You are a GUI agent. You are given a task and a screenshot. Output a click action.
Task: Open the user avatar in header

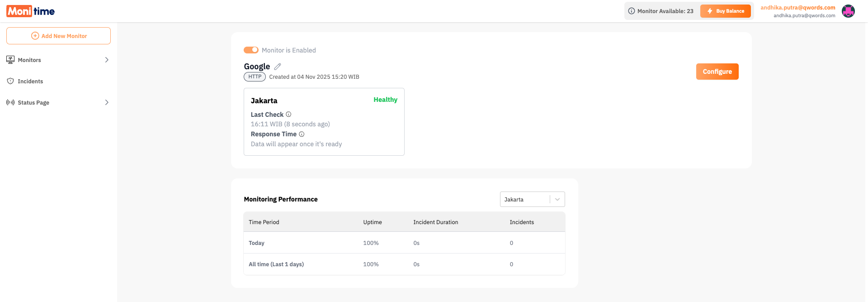tap(848, 11)
